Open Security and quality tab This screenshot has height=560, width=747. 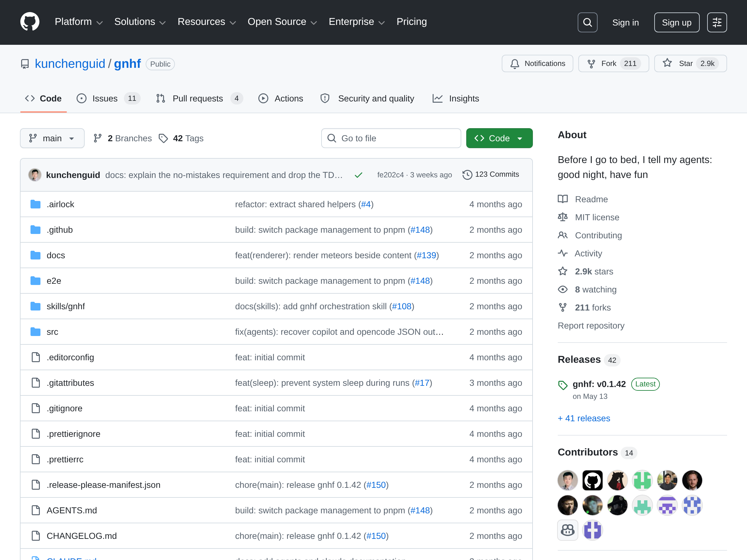point(367,99)
